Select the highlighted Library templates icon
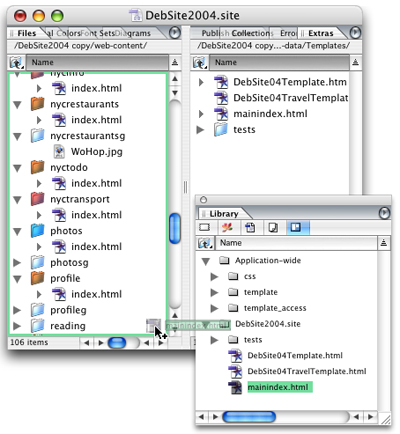Screen dimensions: 400x434 (296, 227)
